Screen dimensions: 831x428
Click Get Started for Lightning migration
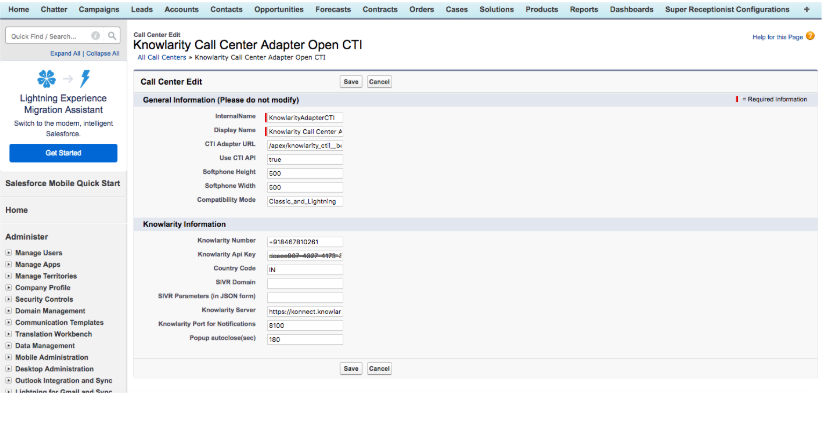[x=63, y=153]
